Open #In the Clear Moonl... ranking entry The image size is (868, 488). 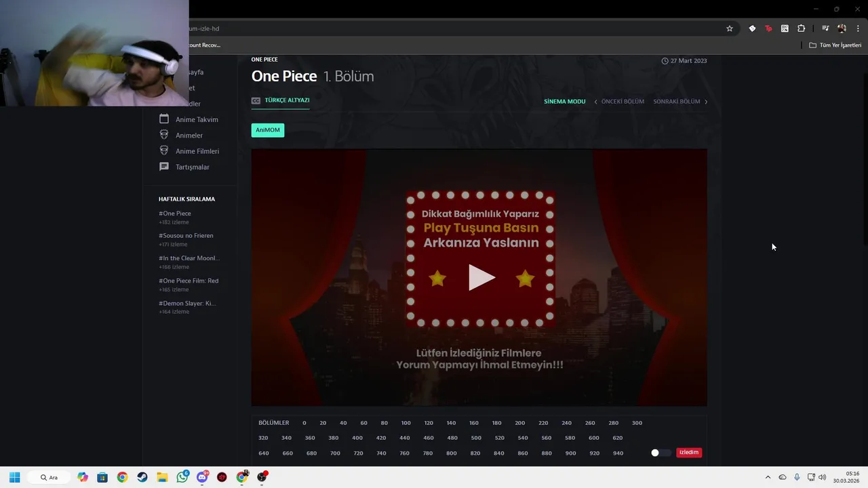coord(189,258)
